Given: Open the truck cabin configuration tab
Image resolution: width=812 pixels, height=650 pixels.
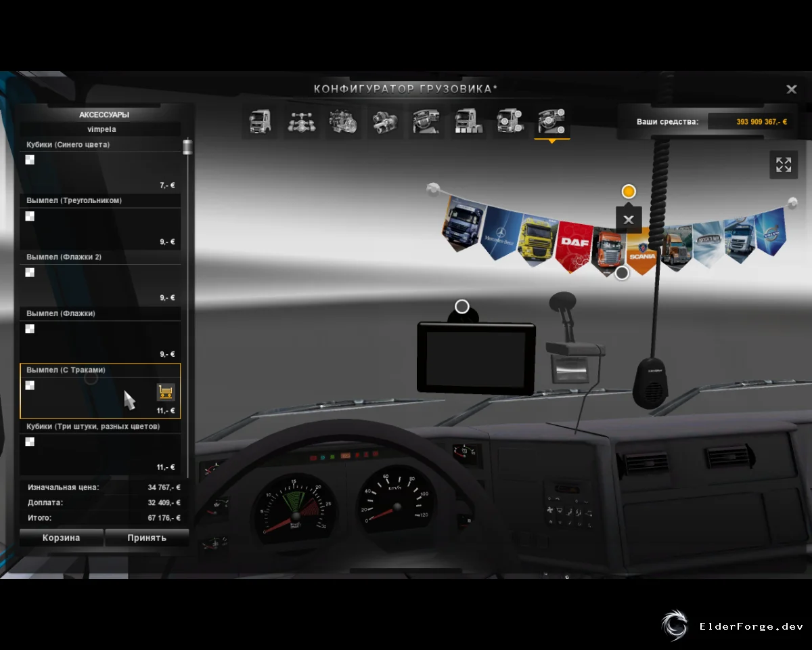Looking at the screenshot, I should [260, 122].
